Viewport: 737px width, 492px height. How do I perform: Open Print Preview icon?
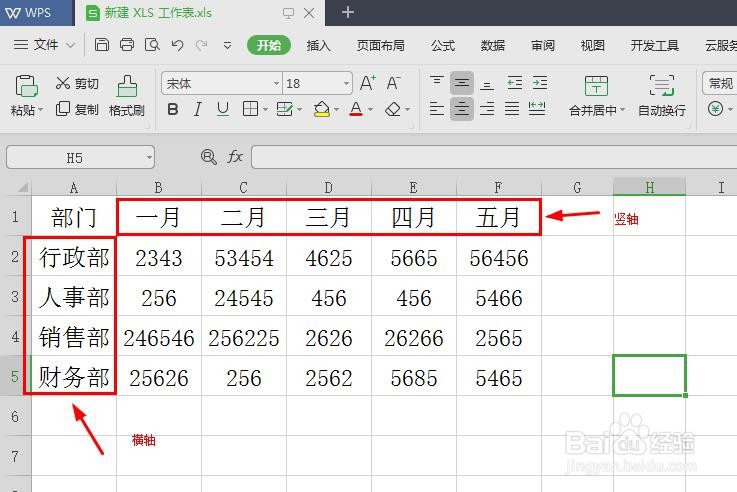tap(152, 45)
